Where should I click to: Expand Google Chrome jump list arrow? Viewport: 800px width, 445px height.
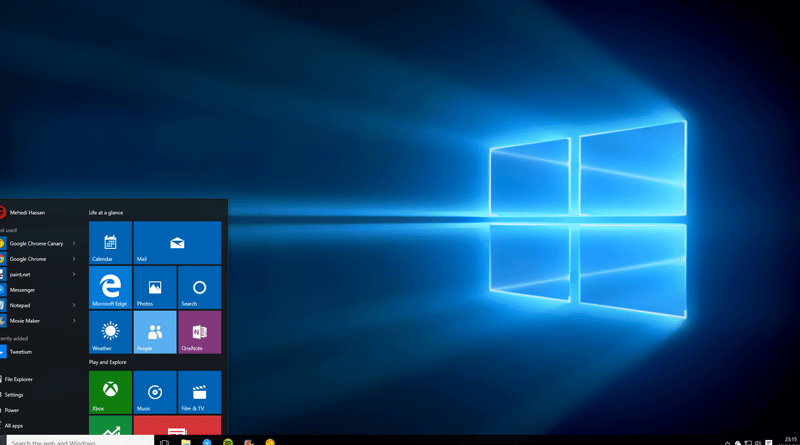click(x=74, y=259)
